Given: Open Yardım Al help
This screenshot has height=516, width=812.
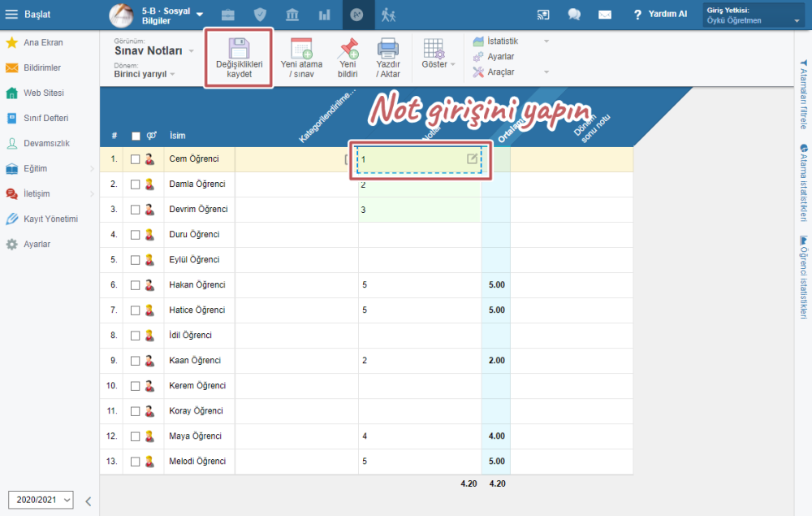Looking at the screenshot, I should (660, 15).
